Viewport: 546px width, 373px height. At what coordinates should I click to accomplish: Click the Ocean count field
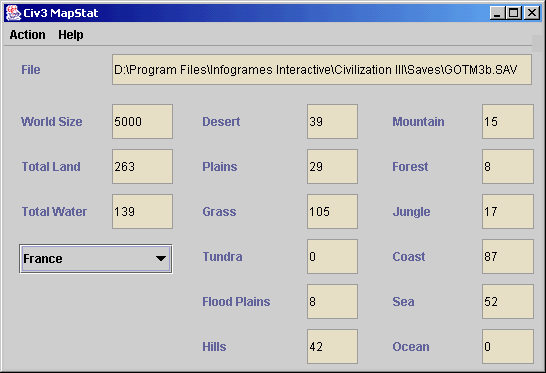coord(508,347)
